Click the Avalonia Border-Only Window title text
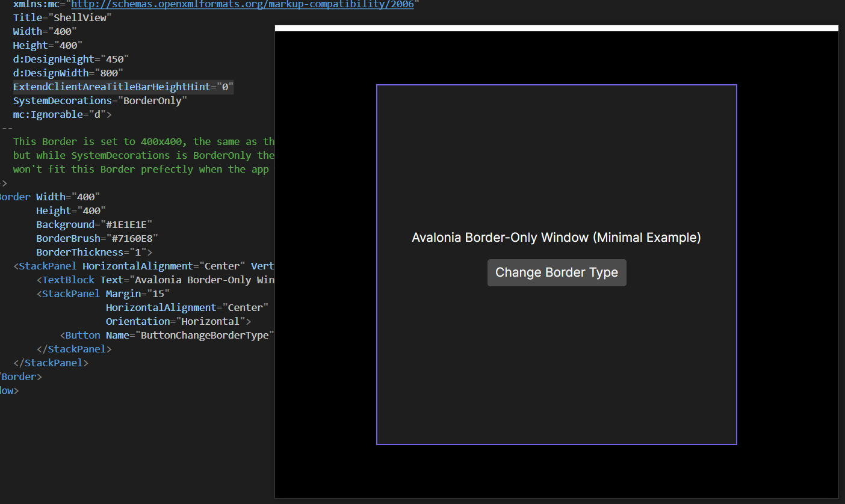 556,237
